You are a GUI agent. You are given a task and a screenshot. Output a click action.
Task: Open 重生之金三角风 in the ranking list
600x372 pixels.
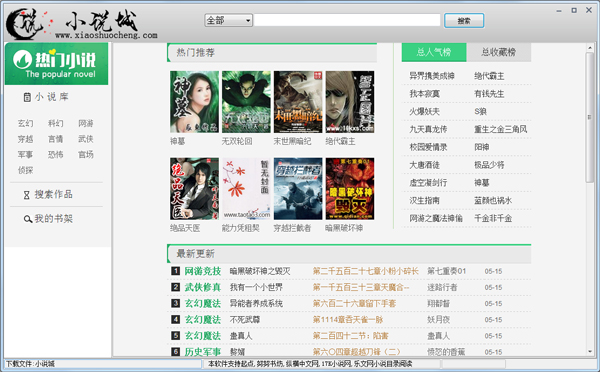click(501, 129)
